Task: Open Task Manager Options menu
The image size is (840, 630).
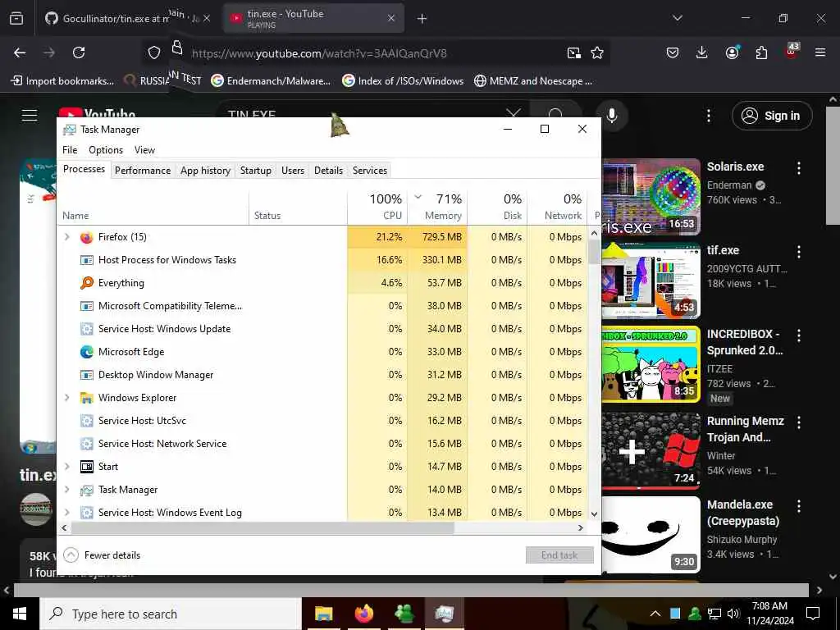Action: pyautogui.click(x=106, y=150)
